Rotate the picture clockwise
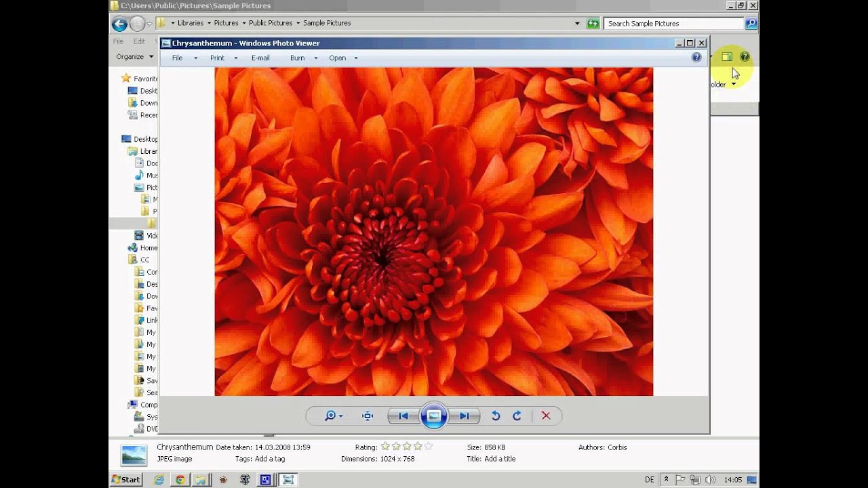Screen dimensions: 868x488 517,416
